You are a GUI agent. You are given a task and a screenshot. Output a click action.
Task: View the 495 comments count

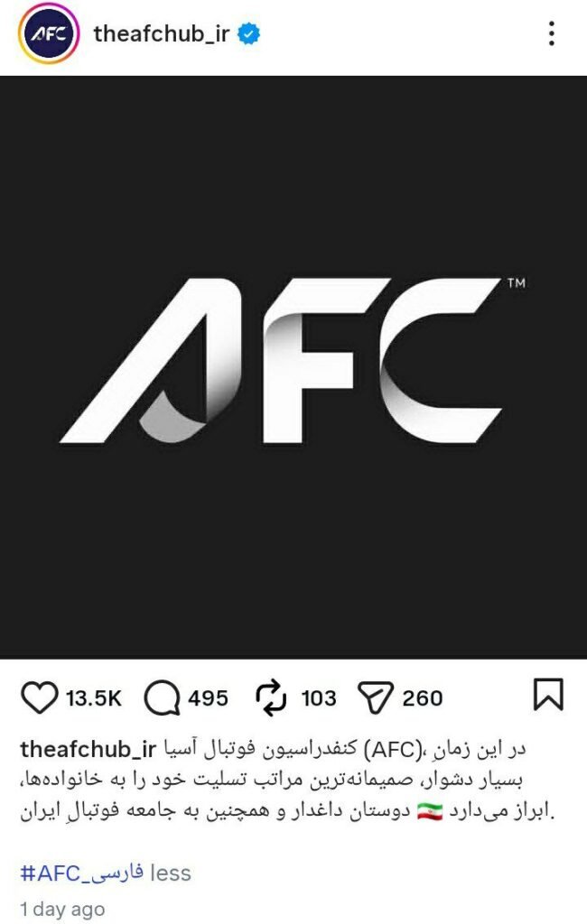[x=208, y=698]
